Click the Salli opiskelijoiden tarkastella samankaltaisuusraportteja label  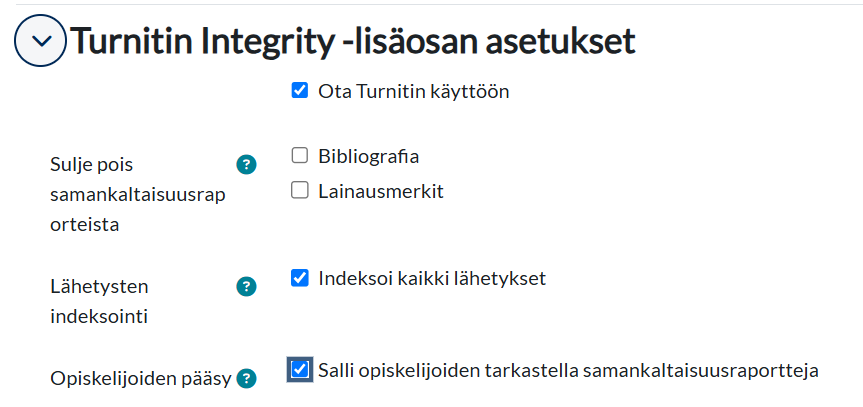(568, 370)
